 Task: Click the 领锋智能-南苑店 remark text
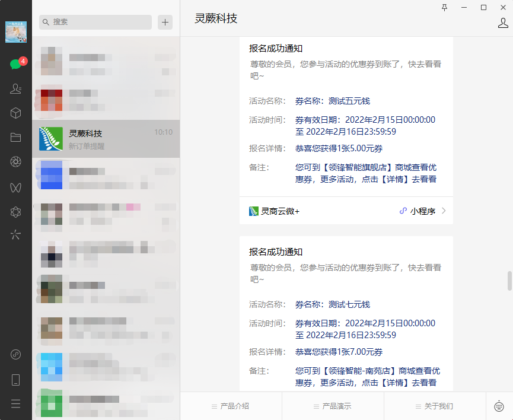[x=368, y=377]
